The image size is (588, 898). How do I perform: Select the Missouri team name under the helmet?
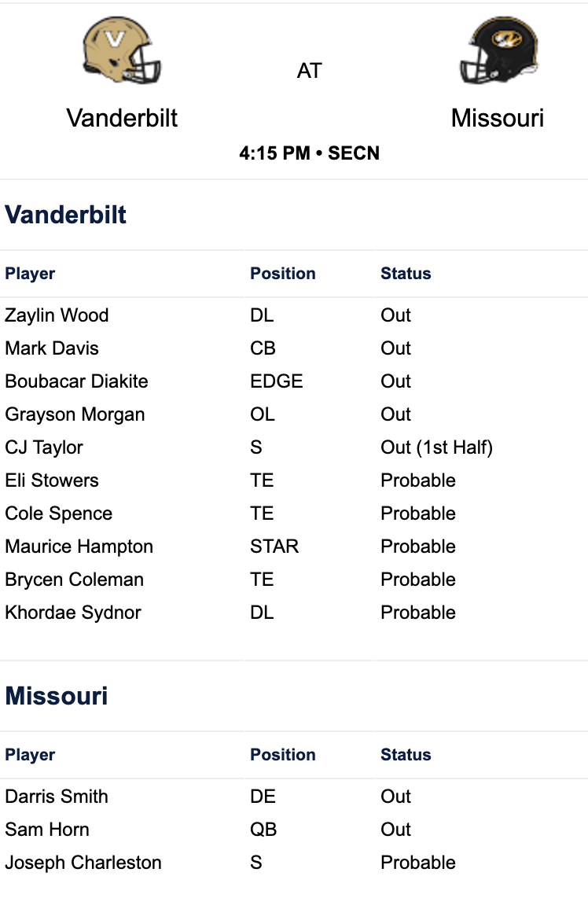click(498, 118)
